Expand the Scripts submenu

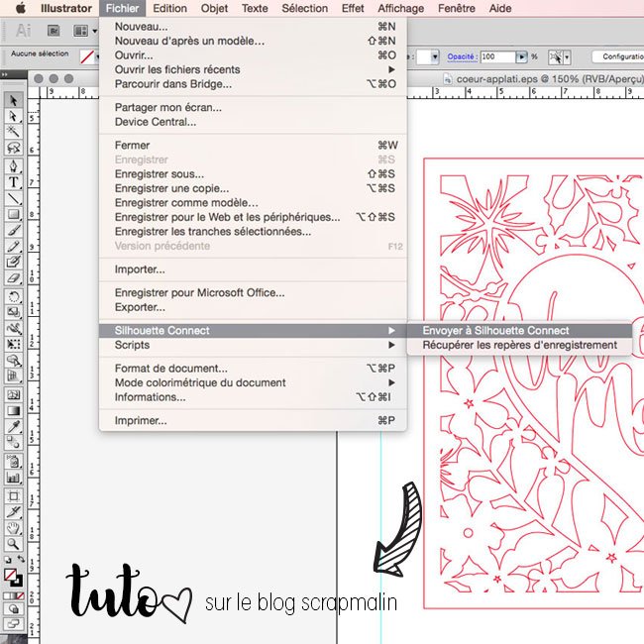pos(391,345)
